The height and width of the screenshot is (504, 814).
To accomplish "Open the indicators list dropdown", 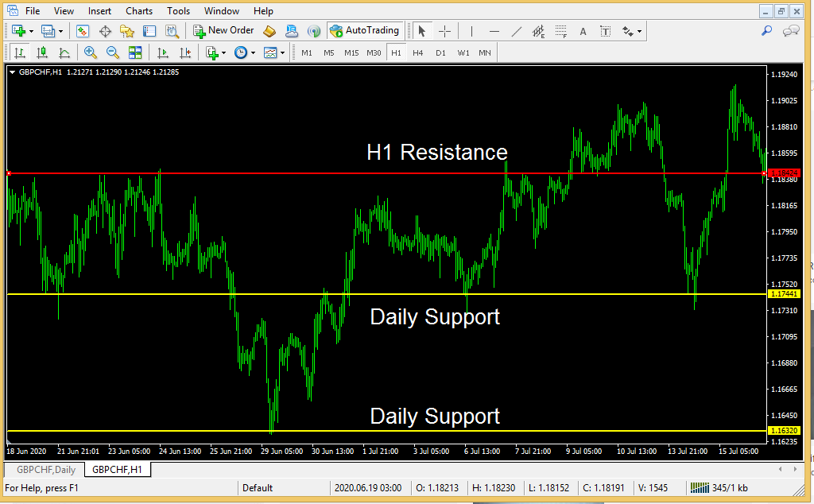I will 223,52.
